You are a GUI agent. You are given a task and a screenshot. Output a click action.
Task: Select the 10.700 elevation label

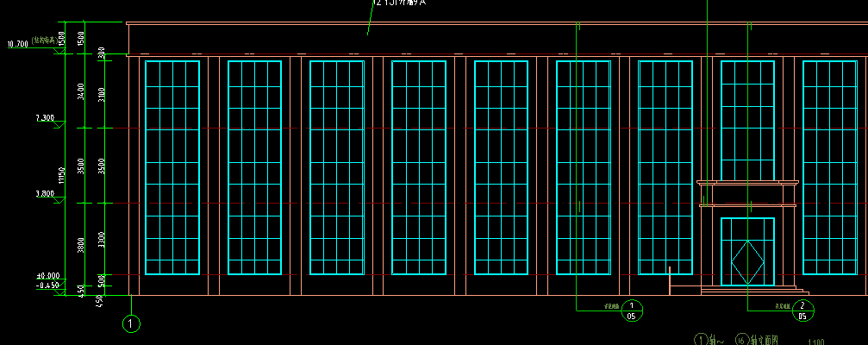tap(18, 44)
